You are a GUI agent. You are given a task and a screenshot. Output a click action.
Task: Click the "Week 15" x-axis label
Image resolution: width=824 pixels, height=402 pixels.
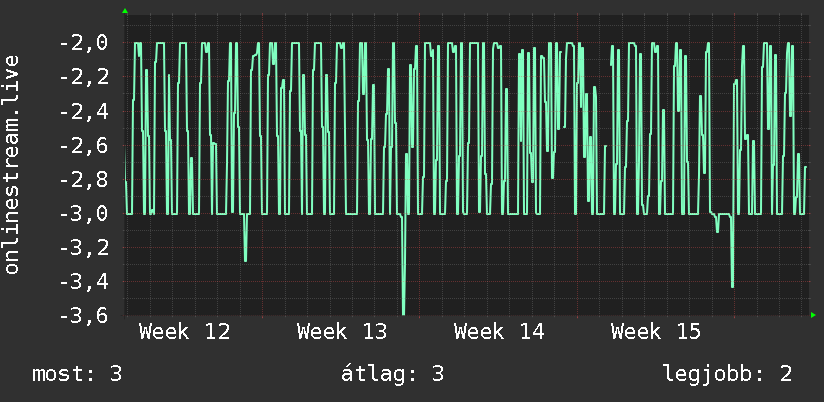click(656, 332)
